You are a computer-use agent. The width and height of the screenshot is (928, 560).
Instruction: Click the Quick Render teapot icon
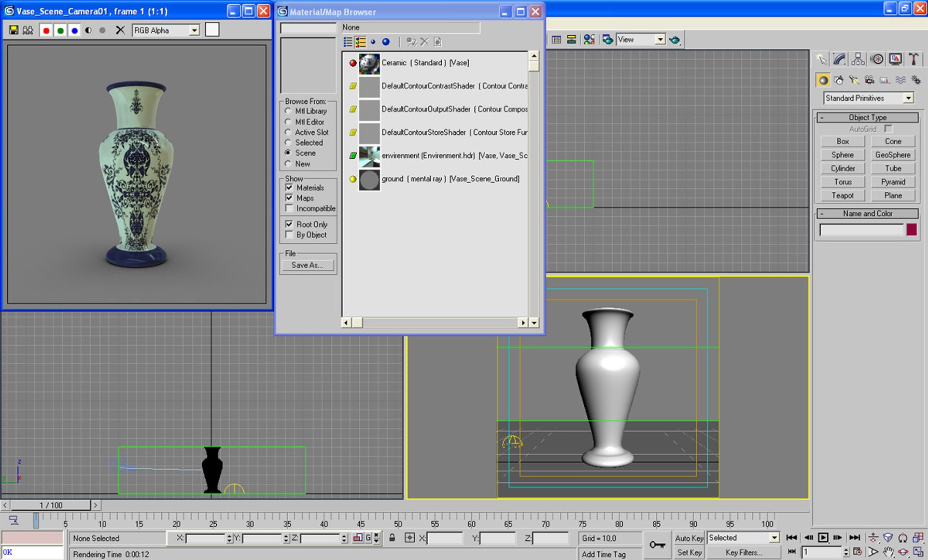click(674, 39)
